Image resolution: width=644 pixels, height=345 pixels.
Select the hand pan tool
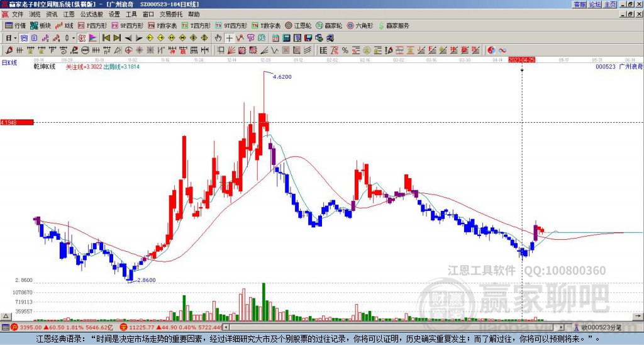(218, 38)
